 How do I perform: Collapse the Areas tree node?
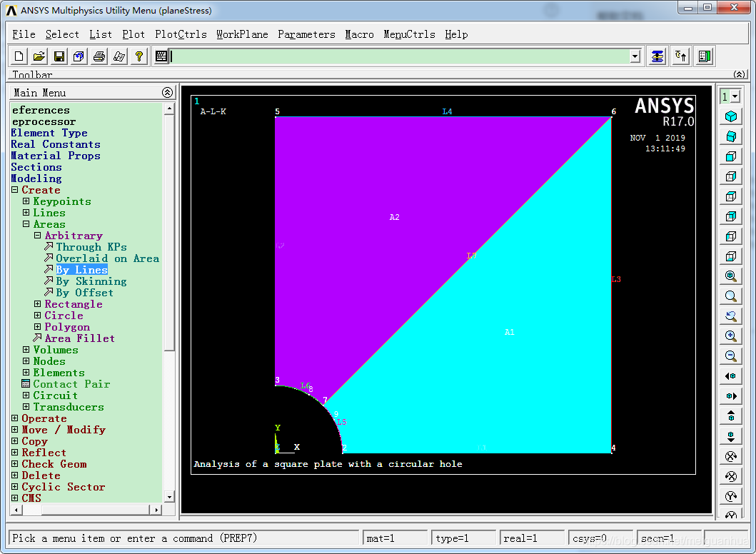tap(26, 224)
